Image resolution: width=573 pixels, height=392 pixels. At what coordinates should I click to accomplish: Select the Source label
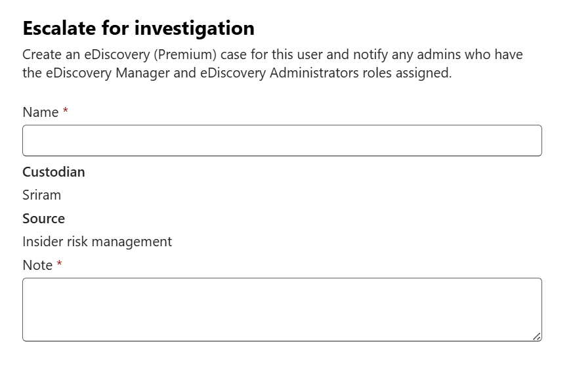(x=43, y=219)
